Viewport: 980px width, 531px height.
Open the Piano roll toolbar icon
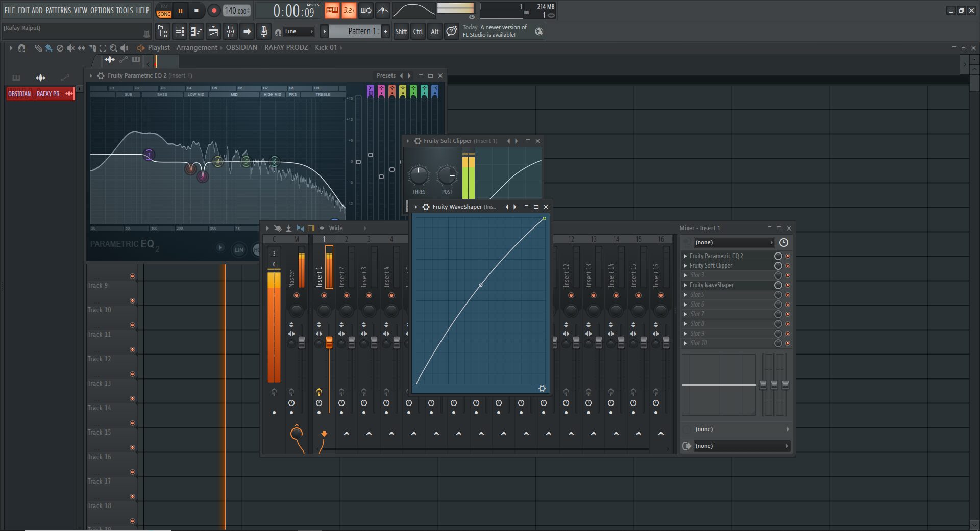point(197,32)
